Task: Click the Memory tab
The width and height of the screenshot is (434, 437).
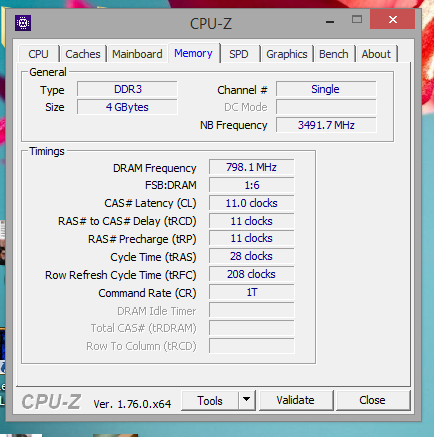Action: click(193, 53)
